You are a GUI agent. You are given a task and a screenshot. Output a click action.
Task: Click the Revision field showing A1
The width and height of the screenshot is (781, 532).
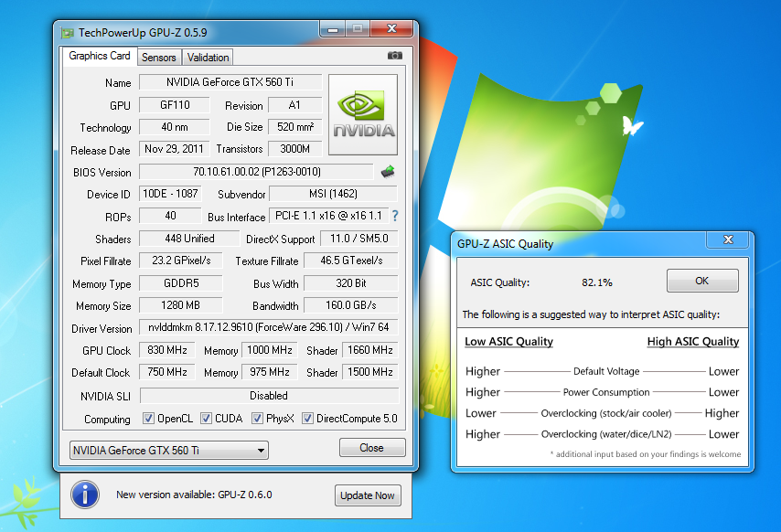(294, 105)
